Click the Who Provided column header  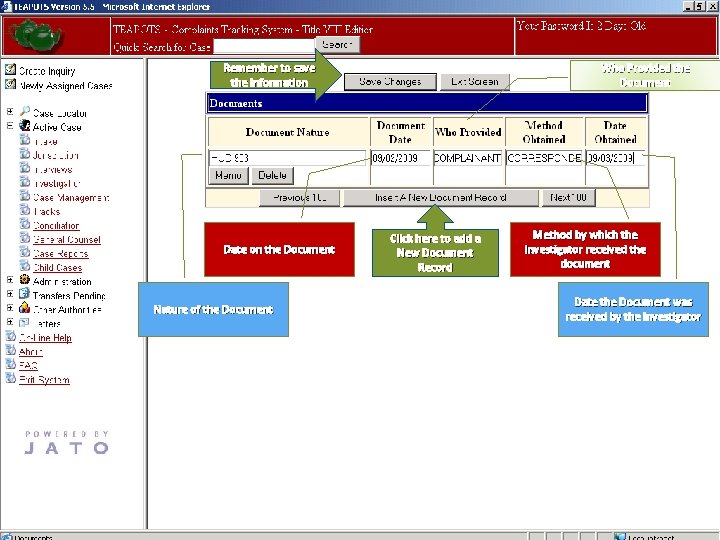[x=468, y=132]
